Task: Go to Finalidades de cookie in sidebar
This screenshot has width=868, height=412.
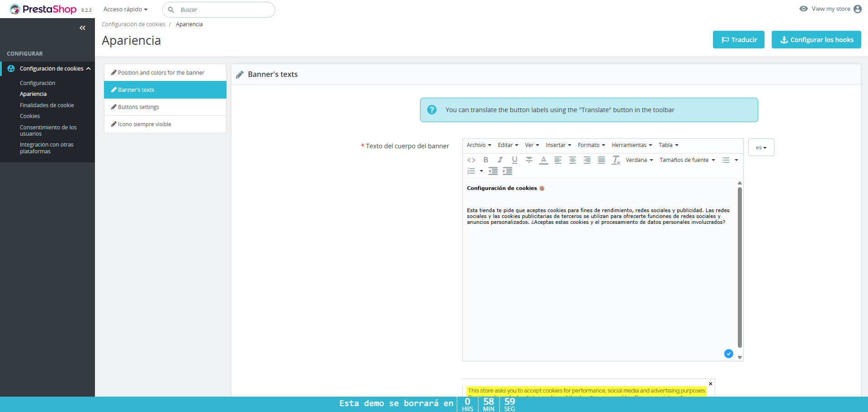Action: (x=47, y=105)
